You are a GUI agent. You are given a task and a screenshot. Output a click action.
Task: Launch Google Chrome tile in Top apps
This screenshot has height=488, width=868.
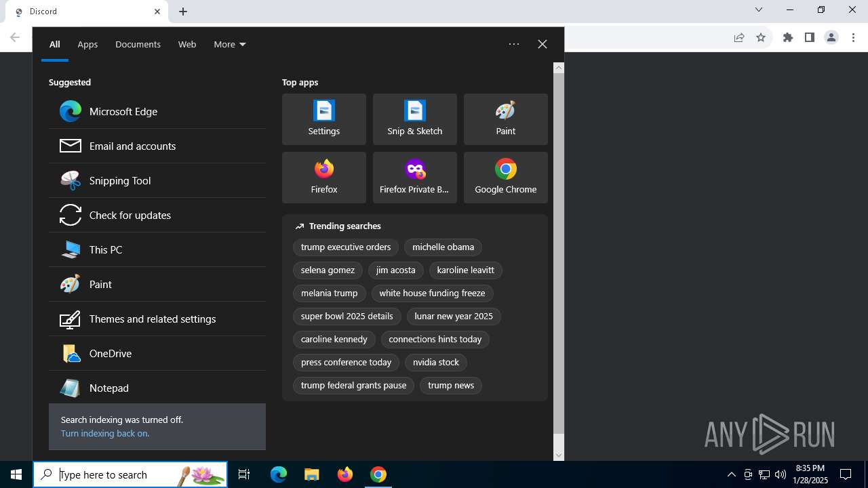(x=506, y=178)
